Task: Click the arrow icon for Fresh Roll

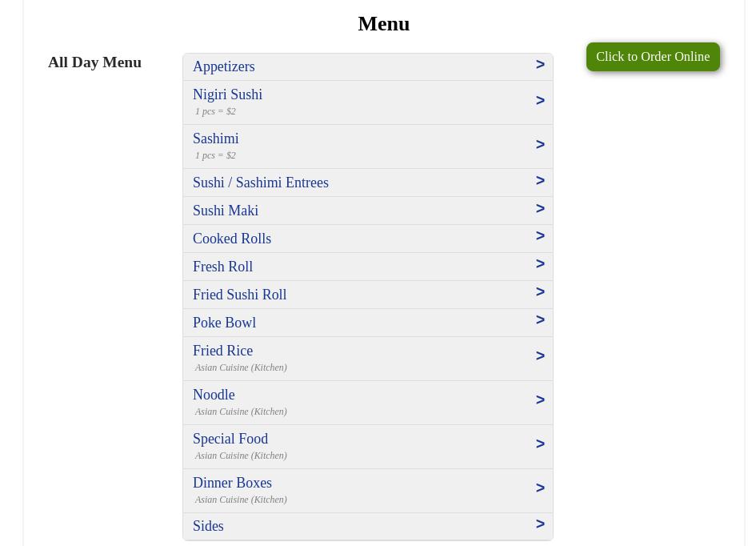Action: tap(540, 264)
